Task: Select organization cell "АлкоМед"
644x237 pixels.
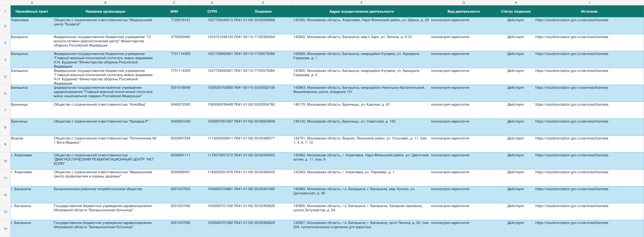Action: coord(105,110)
